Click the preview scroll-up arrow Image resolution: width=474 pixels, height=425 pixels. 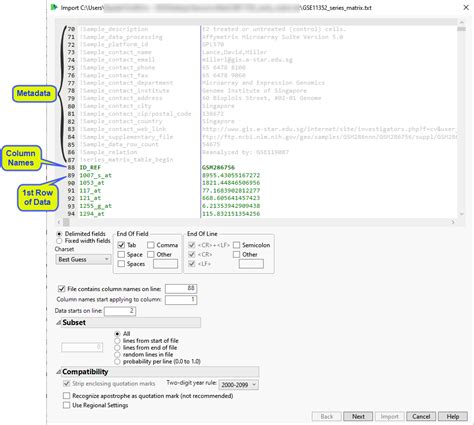click(x=461, y=22)
